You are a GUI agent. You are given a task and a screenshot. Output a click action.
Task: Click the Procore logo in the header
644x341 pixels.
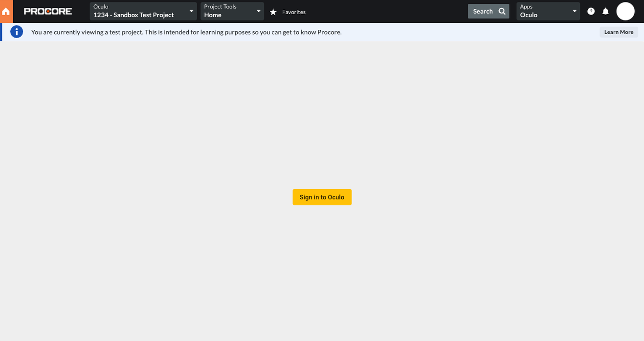(x=47, y=11)
